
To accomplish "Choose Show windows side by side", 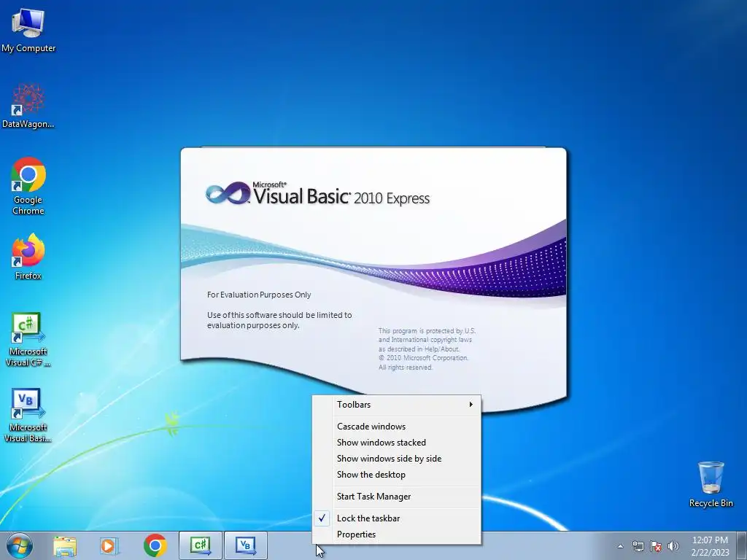I will [397, 459].
